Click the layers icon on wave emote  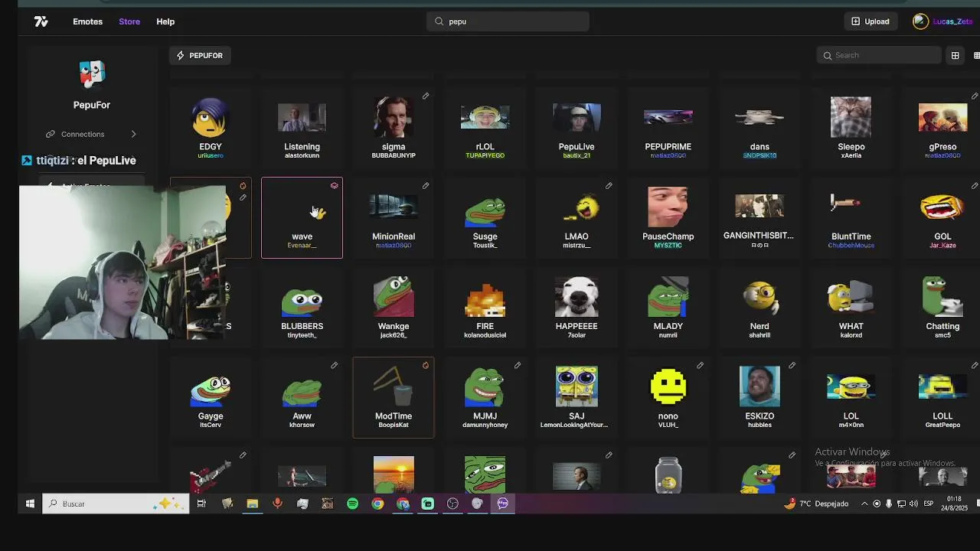coord(334,186)
